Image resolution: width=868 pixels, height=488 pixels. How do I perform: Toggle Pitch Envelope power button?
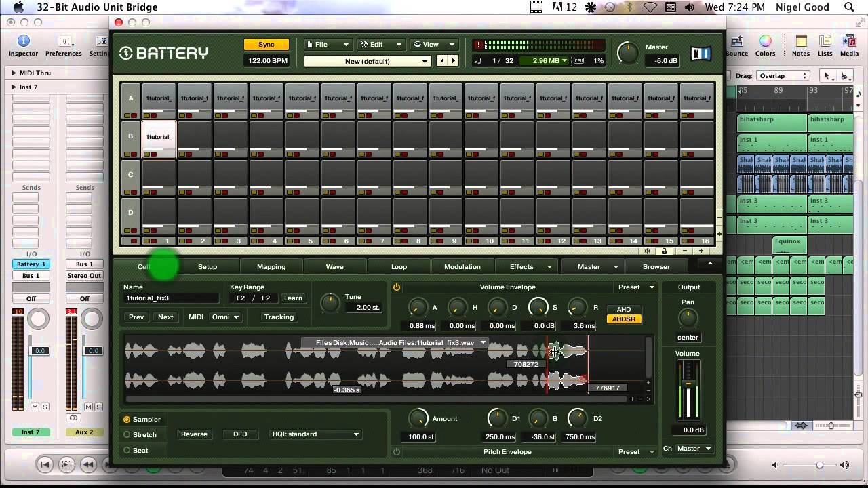[x=397, y=451]
